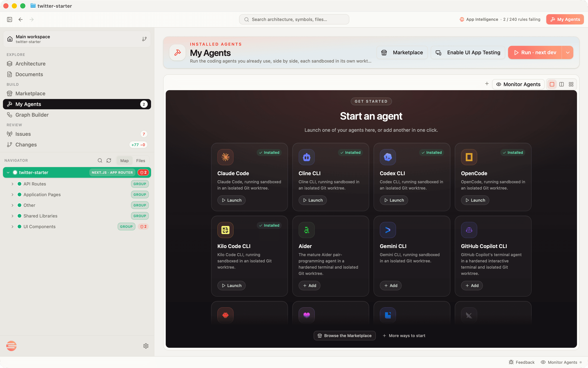
Task: Open Architecture in the sidebar
Action: [x=77, y=64]
